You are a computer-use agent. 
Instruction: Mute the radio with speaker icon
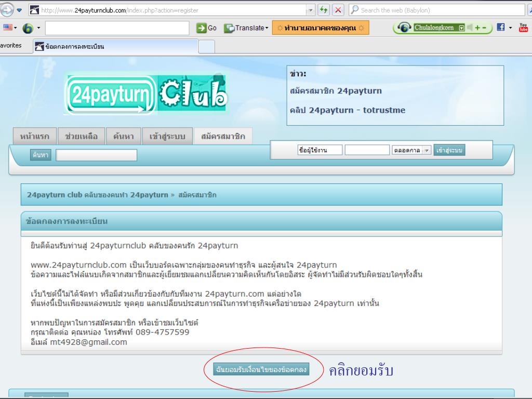click(470, 28)
